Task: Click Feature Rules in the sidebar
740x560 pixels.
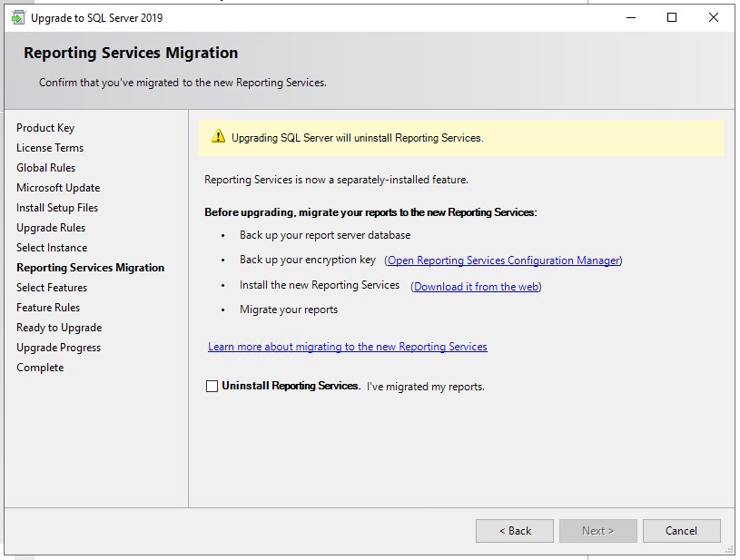Action: [x=48, y=308]
